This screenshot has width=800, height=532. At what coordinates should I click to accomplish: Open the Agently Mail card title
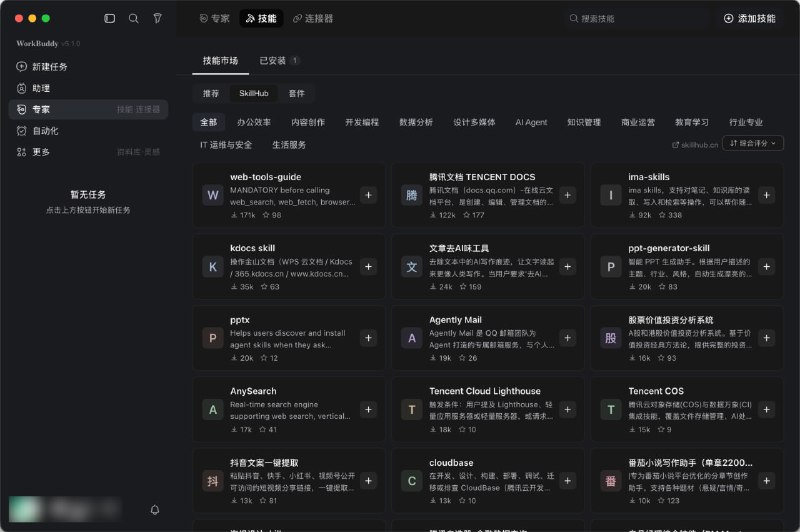coord(455,320)
